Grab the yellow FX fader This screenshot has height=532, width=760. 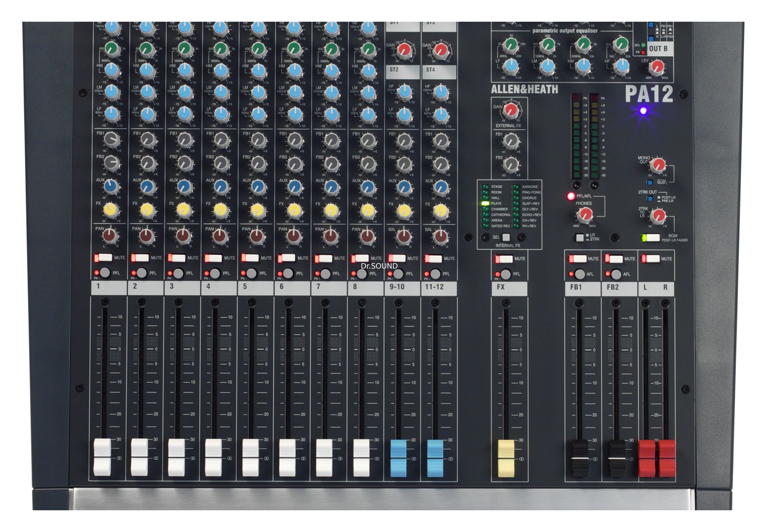pyautogui.click(x=506, y=458)
